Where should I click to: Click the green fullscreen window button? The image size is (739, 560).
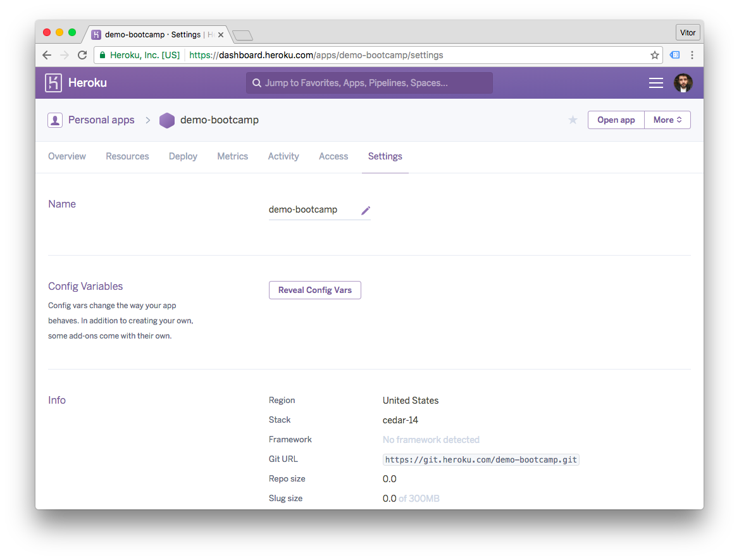[x=72, y=32]
